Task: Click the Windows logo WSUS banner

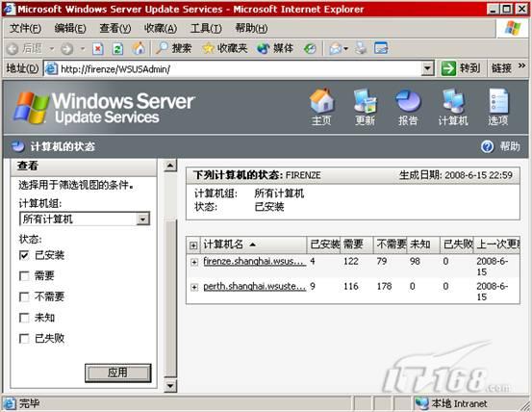Action: point(104,108)
